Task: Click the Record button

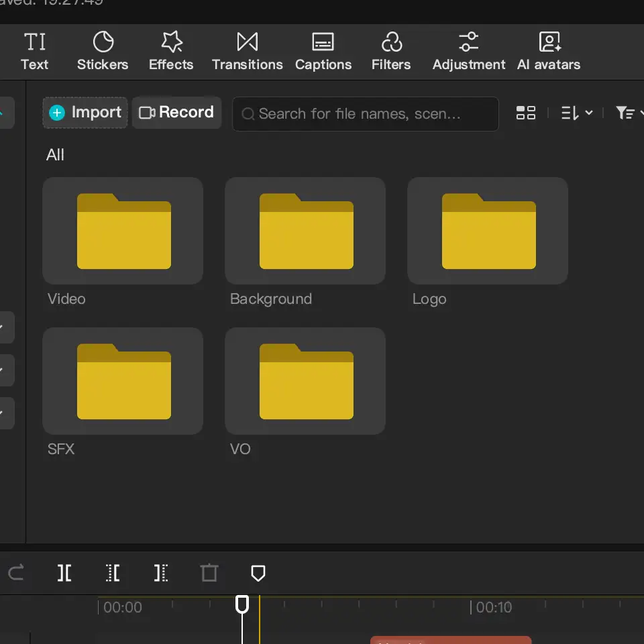Action: tap(176, 113)
